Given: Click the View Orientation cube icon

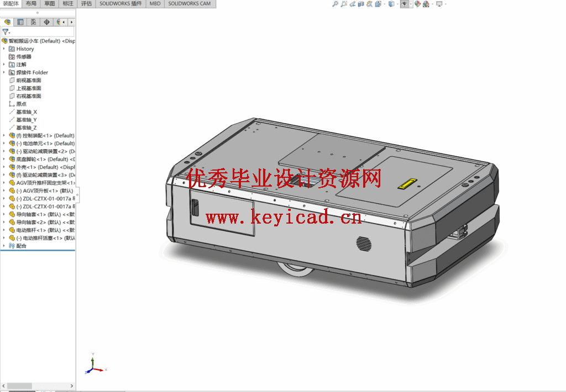Looking at the screenshot, I should pos(378,4).
